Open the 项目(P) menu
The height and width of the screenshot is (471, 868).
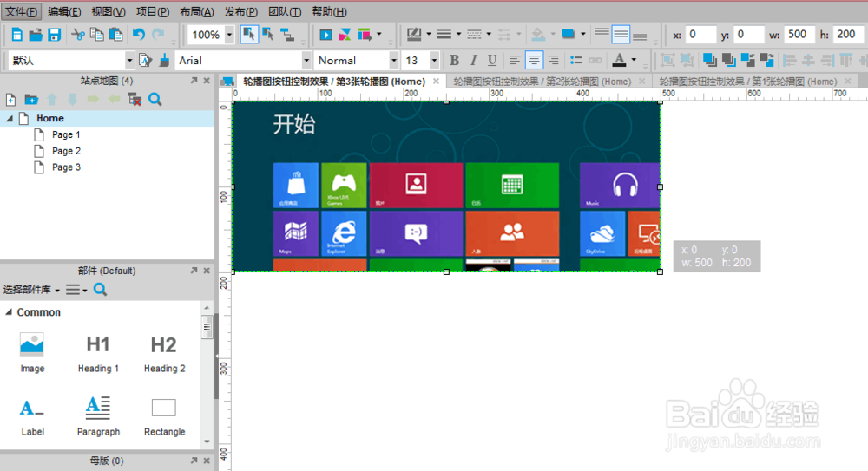pyautogui.click(x=153, y=11)
